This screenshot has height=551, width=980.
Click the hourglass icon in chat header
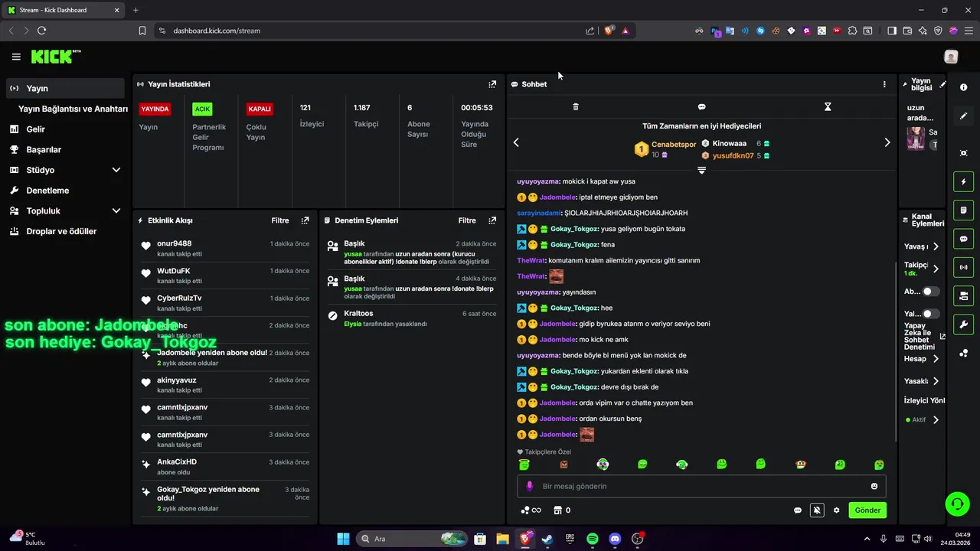click(828, 107)
